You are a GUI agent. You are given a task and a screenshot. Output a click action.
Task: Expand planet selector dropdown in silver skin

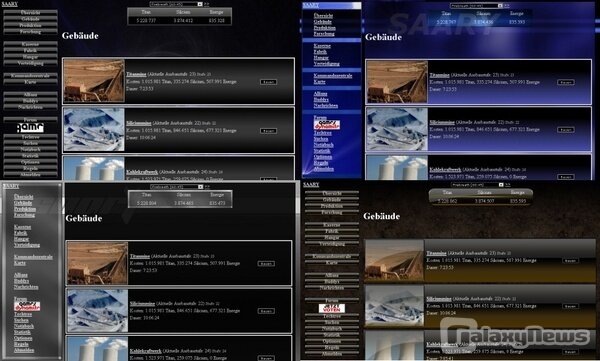(200, 187)
